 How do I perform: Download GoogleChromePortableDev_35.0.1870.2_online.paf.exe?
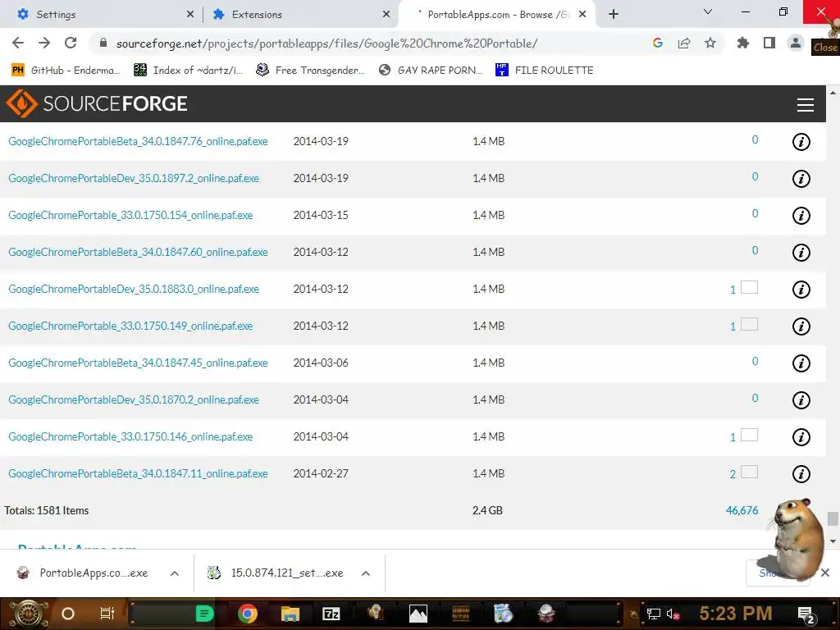(x=134, y=399)
